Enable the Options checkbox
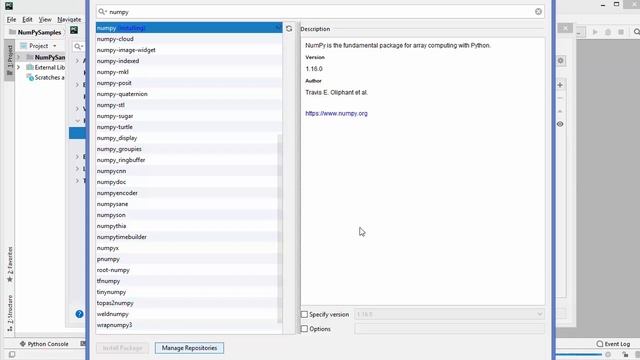 (x=304, y=329)
